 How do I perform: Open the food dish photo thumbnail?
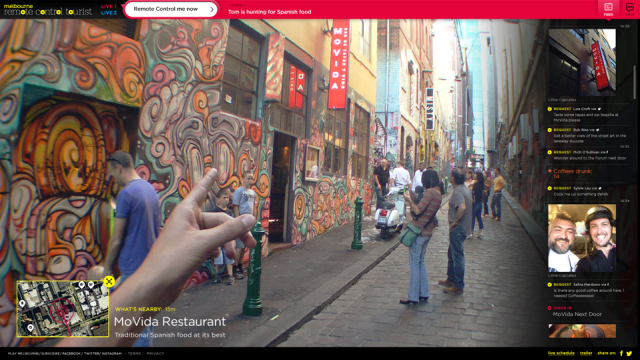coord(582,331)
